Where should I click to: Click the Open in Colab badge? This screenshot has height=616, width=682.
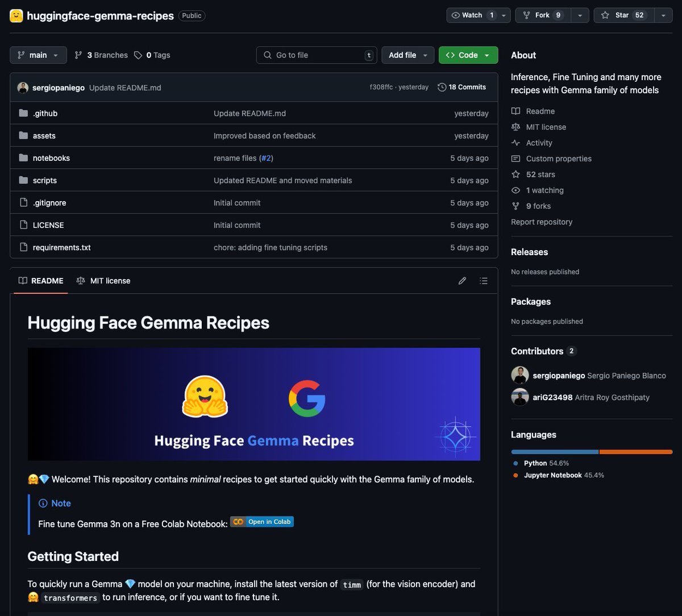[x=262, y=522]
